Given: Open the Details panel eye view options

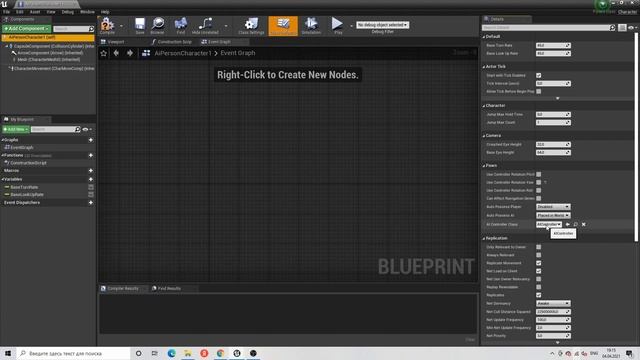Looking at the screenshot, I should click(x=632, y=27).
